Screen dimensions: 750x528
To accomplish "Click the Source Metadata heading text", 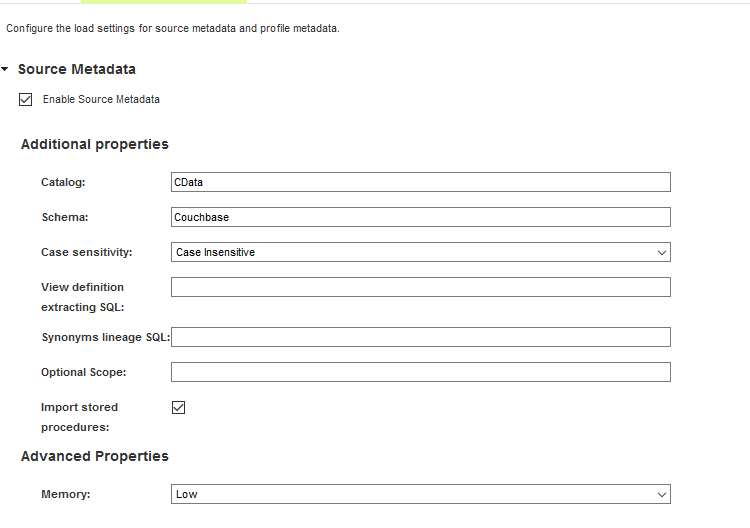I will pyautogui.click(x=77, y=70).
